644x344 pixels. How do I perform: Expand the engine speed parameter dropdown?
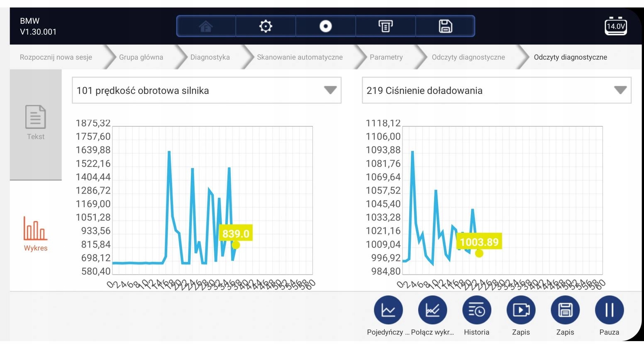coord(330,90)
